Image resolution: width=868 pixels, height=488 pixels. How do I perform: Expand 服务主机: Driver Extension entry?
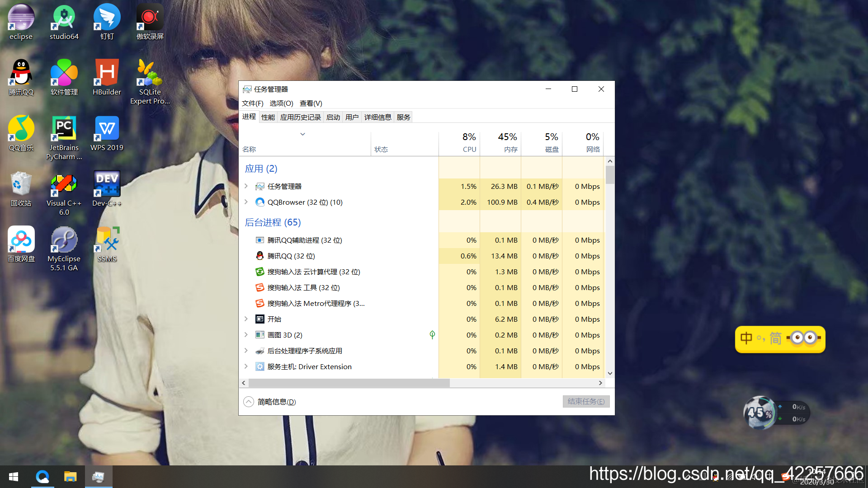[x=246, y=366]
